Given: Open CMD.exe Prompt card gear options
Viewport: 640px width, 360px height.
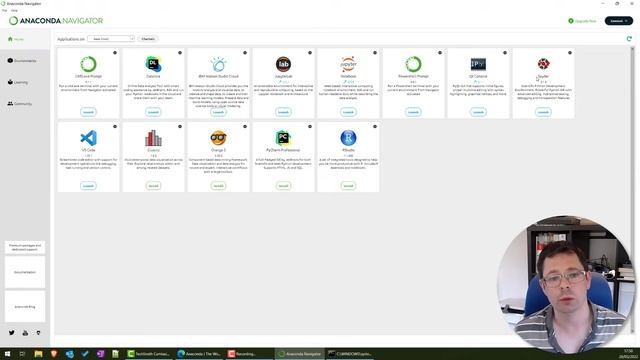Looking at the screenshot, I should [115, 53].
